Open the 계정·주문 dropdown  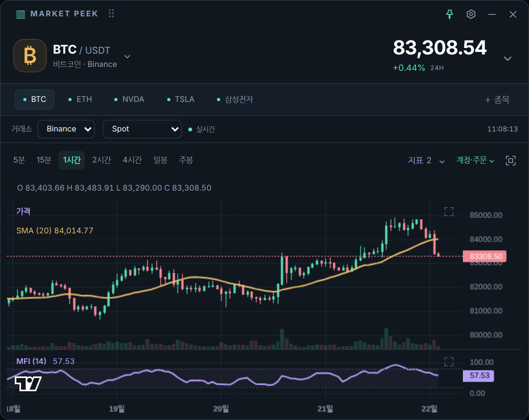coord(475,161)
